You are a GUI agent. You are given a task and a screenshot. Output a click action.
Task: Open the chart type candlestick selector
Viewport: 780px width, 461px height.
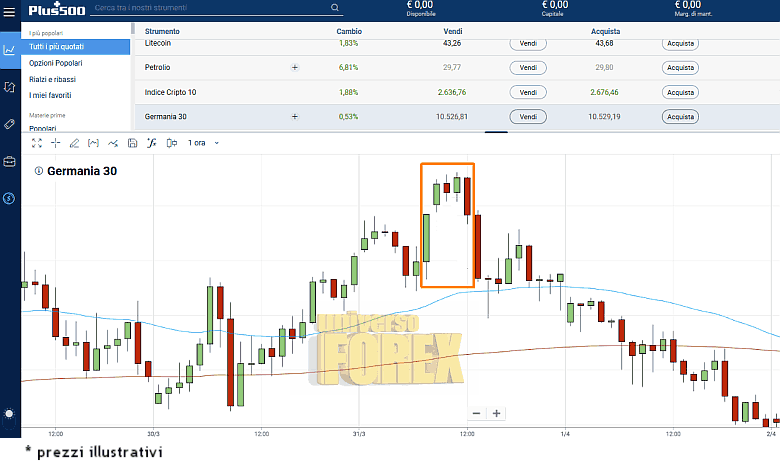click(170, 143)
